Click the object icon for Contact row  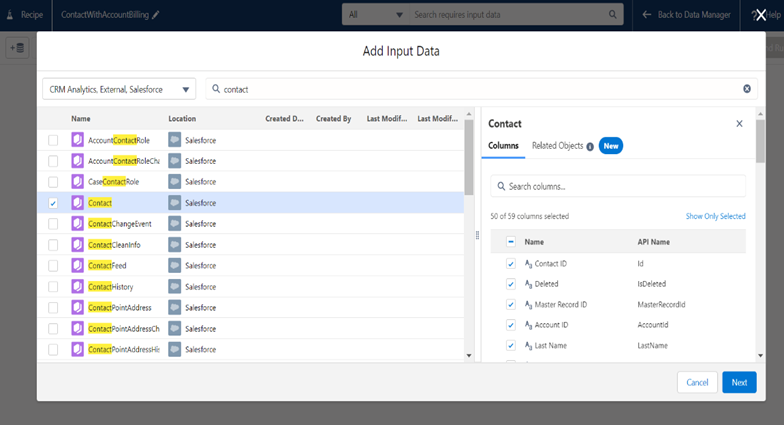[x=78, y=202]
